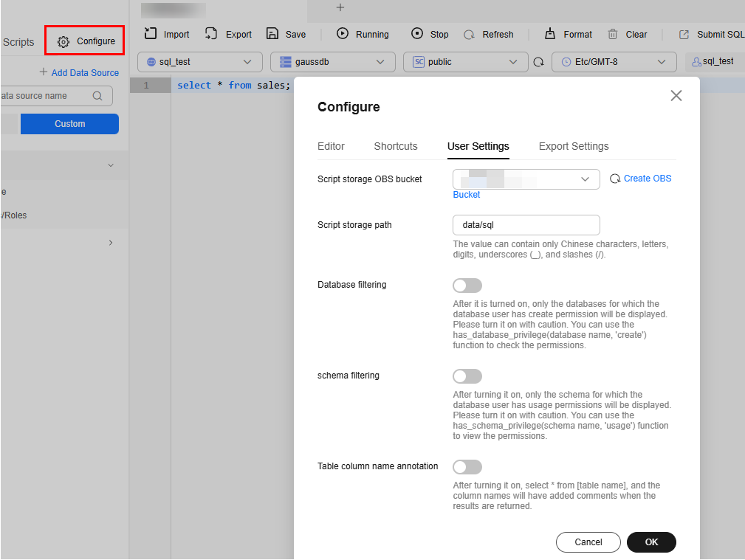This screenshot has height=560, width=745.
Task: Open Script storage OBS bucket dropdown
Action: pos(526,179)
